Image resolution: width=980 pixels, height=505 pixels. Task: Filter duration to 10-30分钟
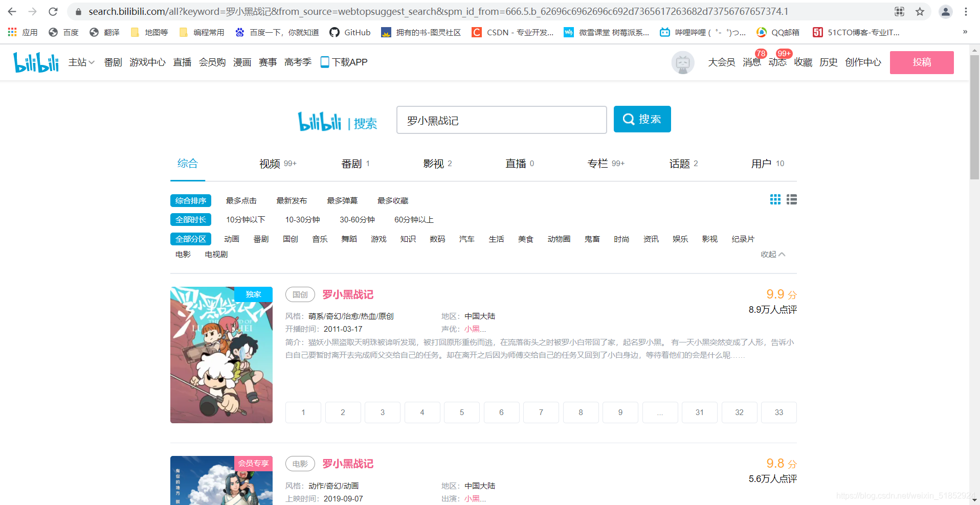click(302, 220)
